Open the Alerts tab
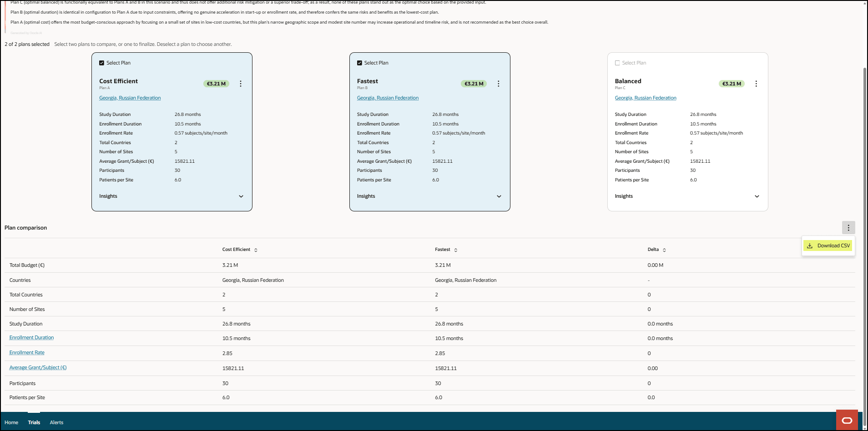 click(x=56, y=422)
